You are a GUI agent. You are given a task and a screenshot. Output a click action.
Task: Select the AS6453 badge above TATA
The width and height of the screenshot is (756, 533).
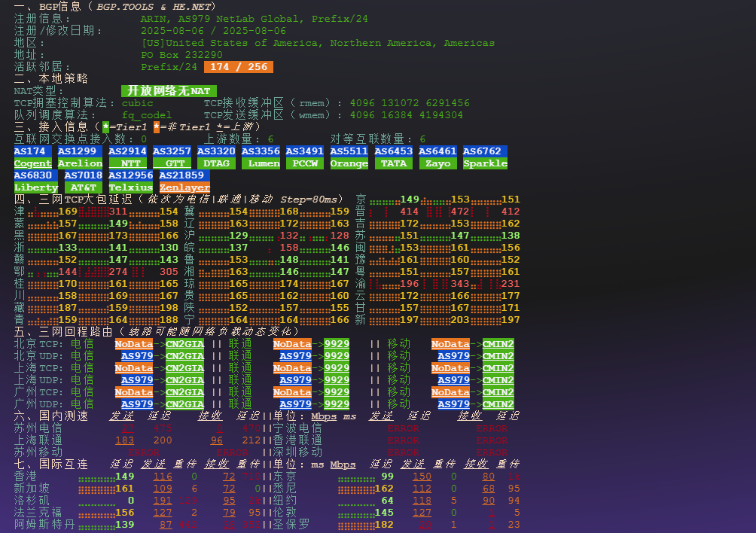pyautogui.click(x=394, y=151)
